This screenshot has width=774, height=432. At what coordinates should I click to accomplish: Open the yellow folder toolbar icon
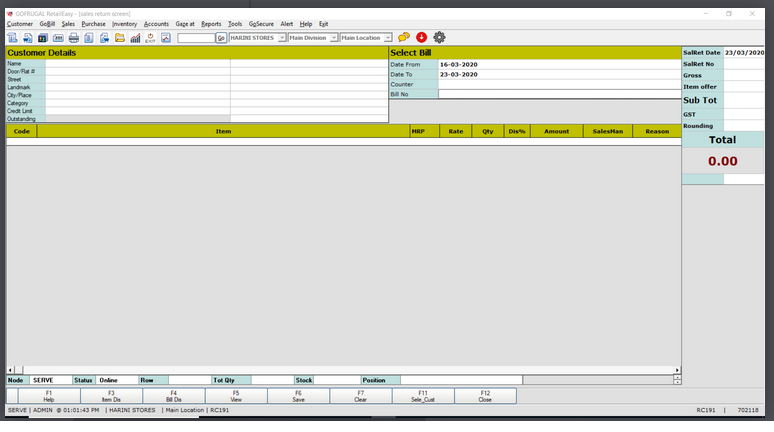tap(120, 38)
